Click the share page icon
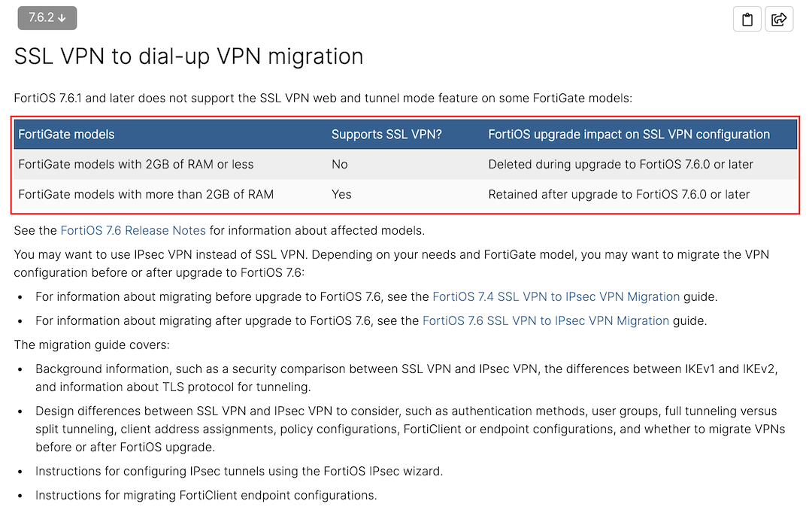This screenshot has width=812, height=510. coord(779,19)
